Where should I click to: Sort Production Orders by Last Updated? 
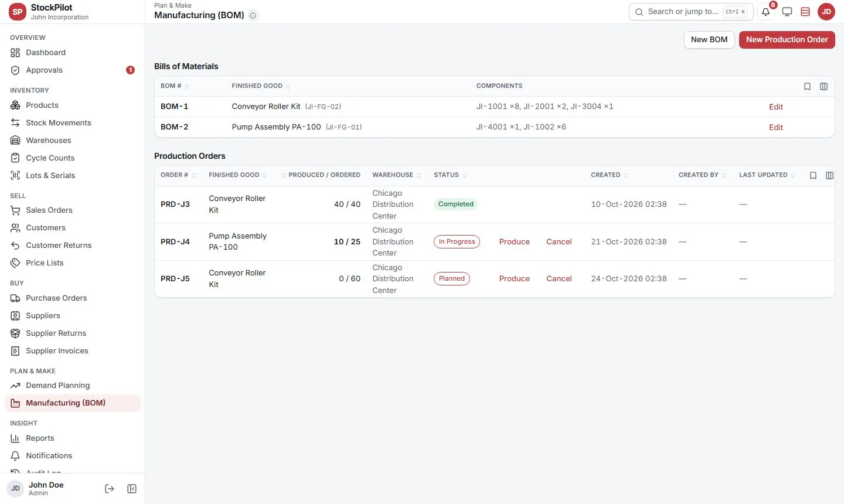coord(767,175)
